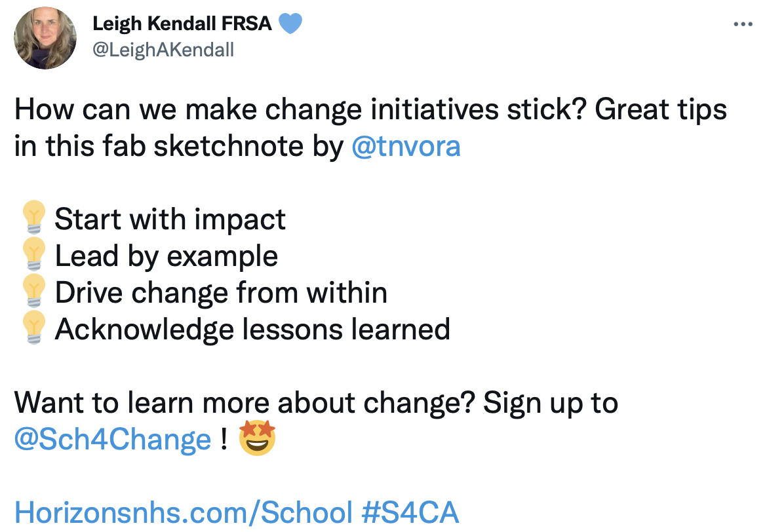Click the lightbulb emoji before Lead by example
The height and width of the screenshot is (532, 767).
[x=33, y=254]
